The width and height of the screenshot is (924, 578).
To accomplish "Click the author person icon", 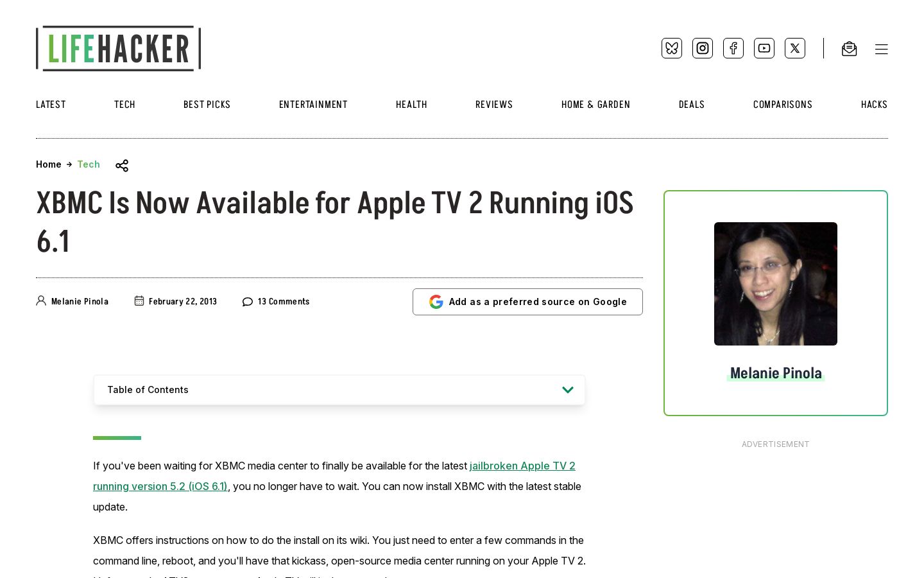I will pos(41,301).
